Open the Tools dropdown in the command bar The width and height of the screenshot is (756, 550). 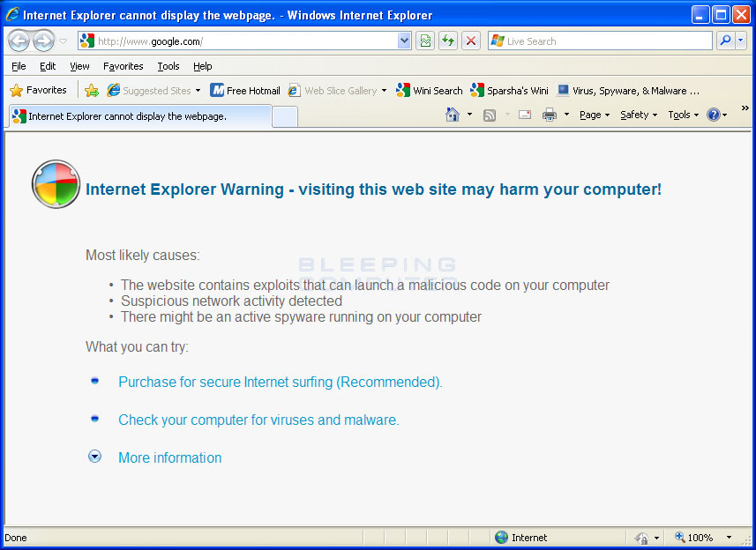[x=683, y=115]
